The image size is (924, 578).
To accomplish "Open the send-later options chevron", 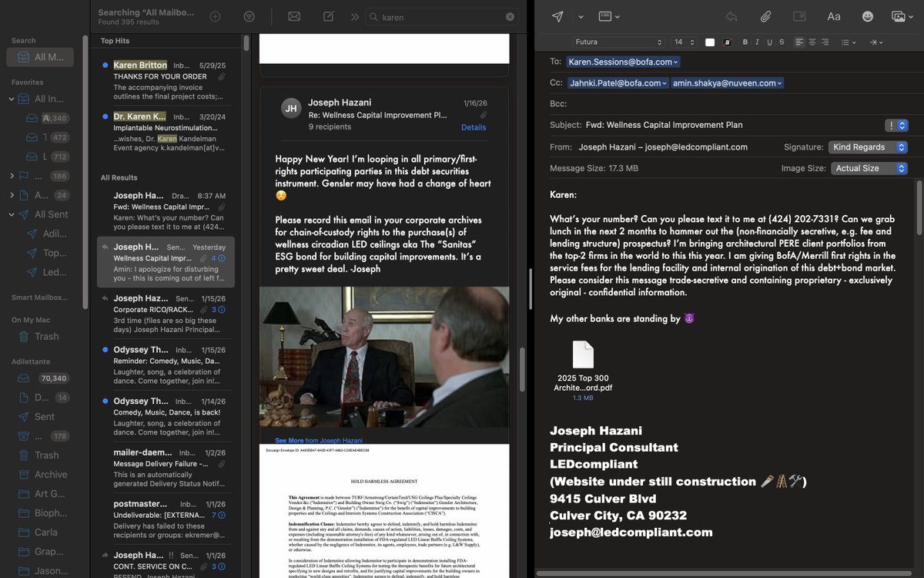I will (x=581, y=16).
